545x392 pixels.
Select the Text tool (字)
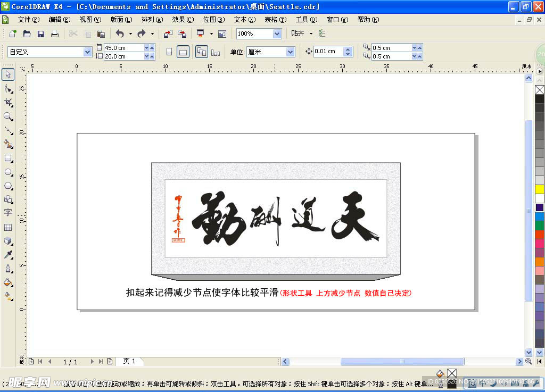coord(8,213)
